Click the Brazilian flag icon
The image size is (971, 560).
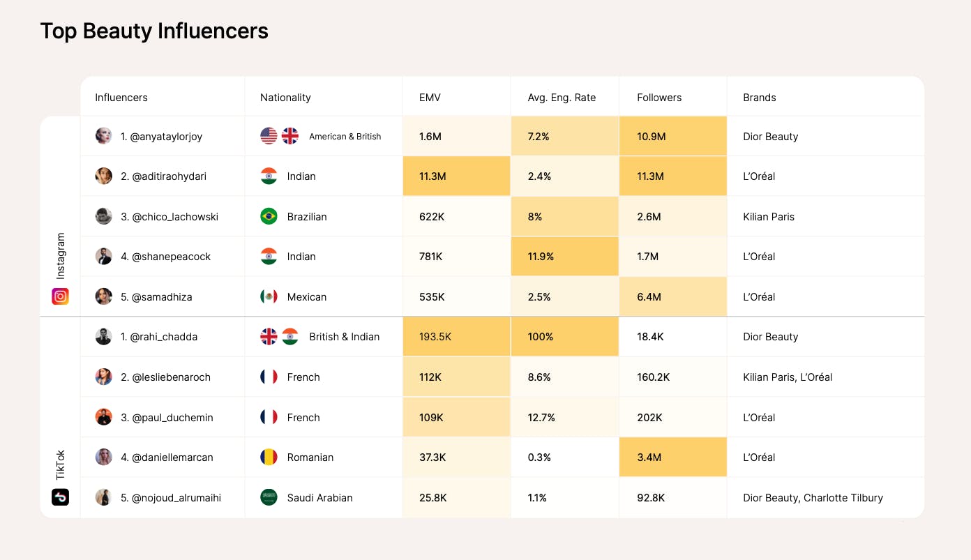click(x=269, y=216)
